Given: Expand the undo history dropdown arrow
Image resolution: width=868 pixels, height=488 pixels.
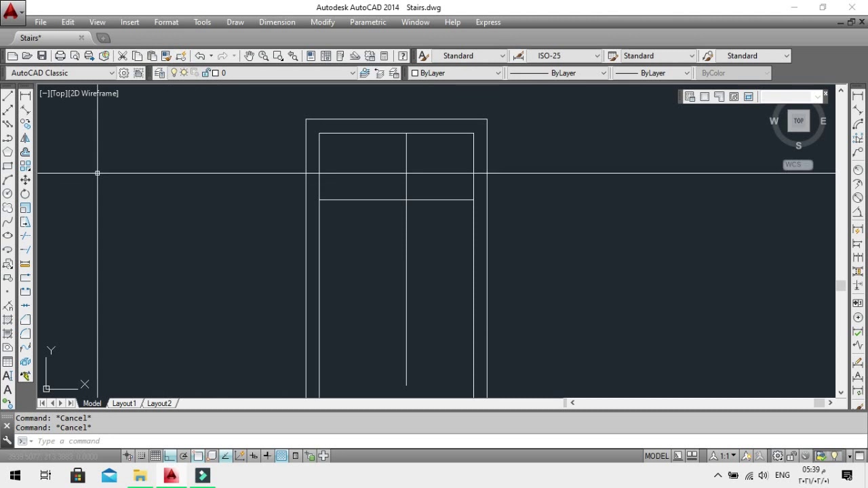Looking at the screenshot, I should point(211,56).
